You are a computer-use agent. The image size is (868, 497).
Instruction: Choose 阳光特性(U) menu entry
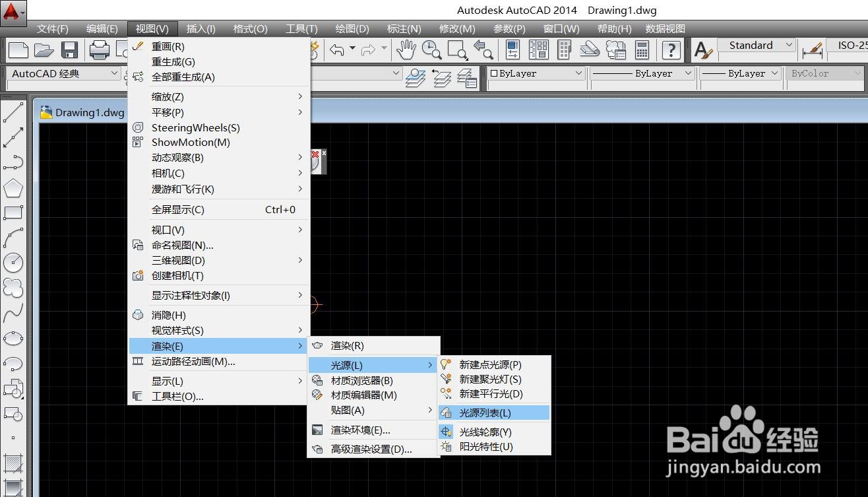coord(494,447)
